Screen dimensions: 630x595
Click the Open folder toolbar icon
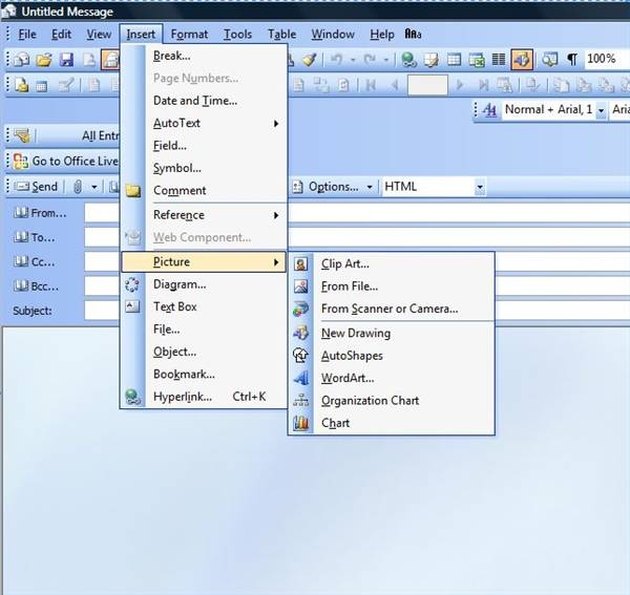point(44,60)
